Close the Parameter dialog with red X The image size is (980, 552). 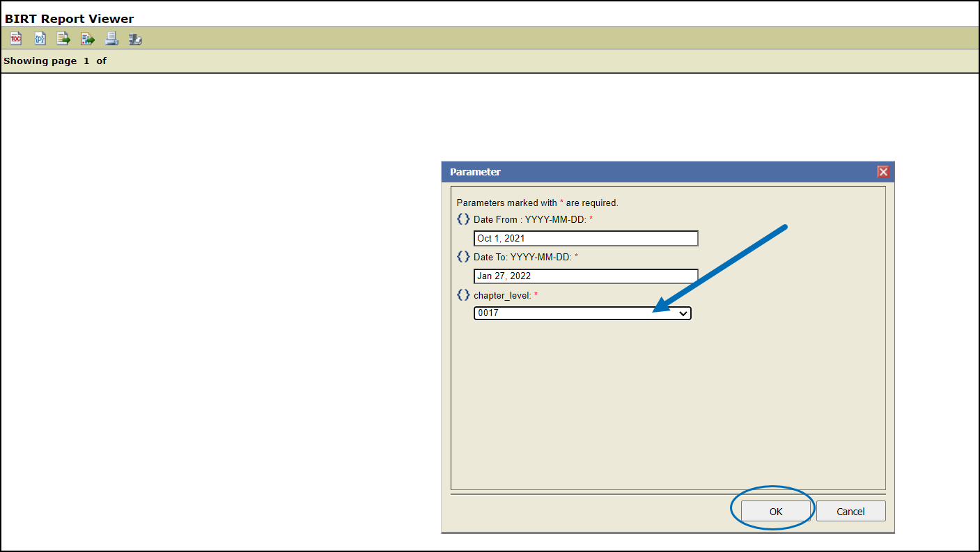click(883, 172)
